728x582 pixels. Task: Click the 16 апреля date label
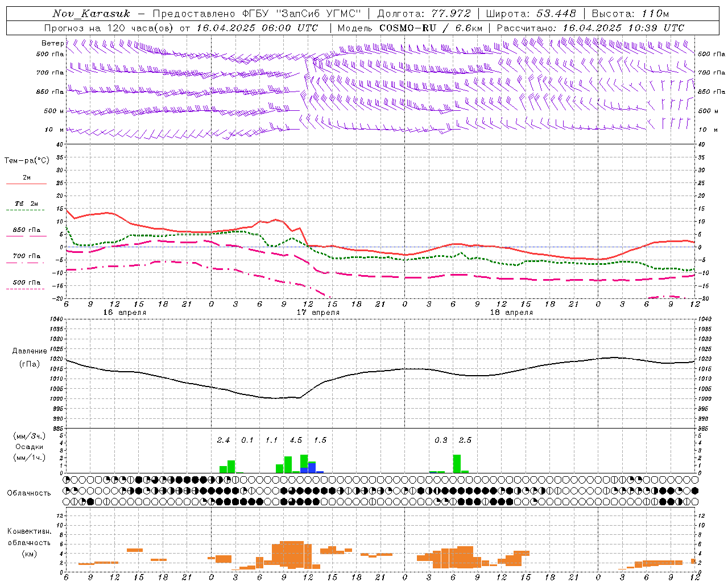[x=125, y=313]
